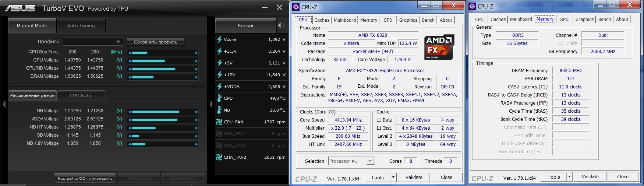Click the +VDDA lightning bolt sensor icon

pos(219,87)
